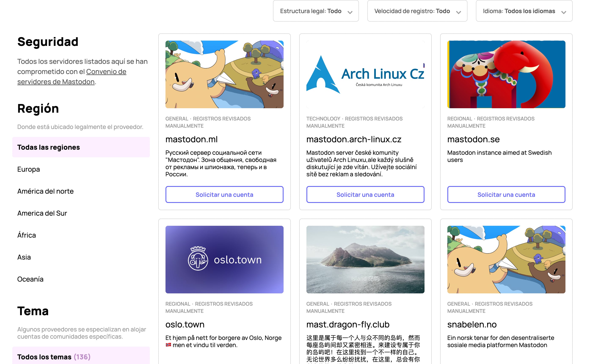Click the Norwegian flag emoji in the oslo.town description
Image resolution: width=590 pixels, height=364 pixels.
click(168, 345)
